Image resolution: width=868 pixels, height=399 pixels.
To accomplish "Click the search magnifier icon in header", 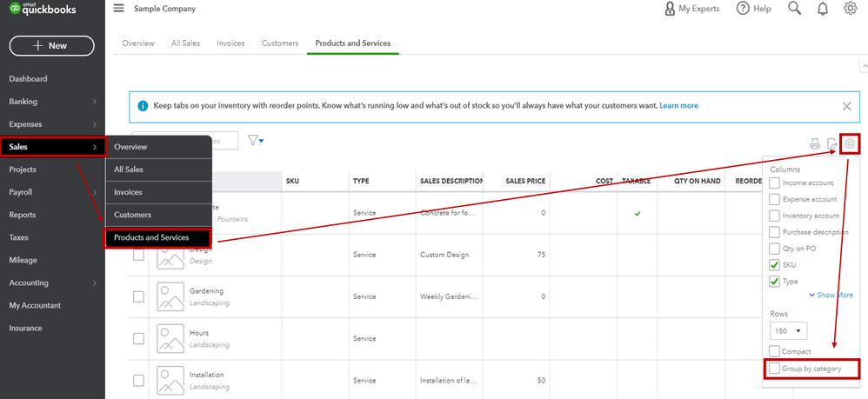I will tap(794, 9).
